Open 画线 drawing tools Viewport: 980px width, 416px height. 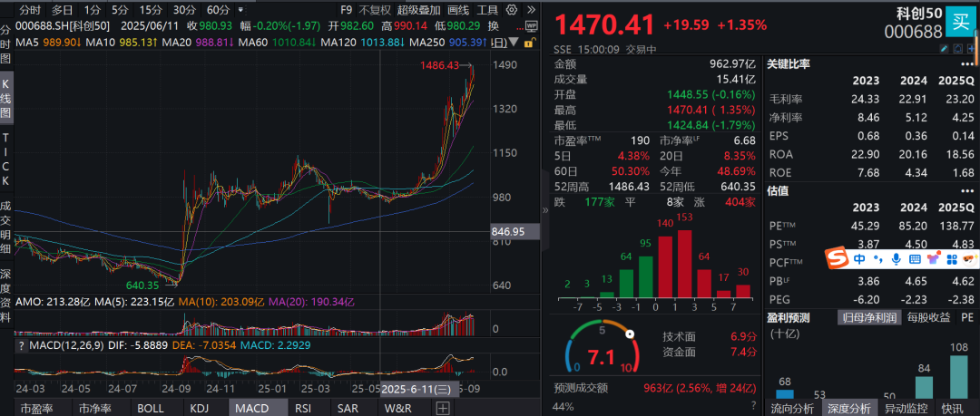tap(459, 10)
